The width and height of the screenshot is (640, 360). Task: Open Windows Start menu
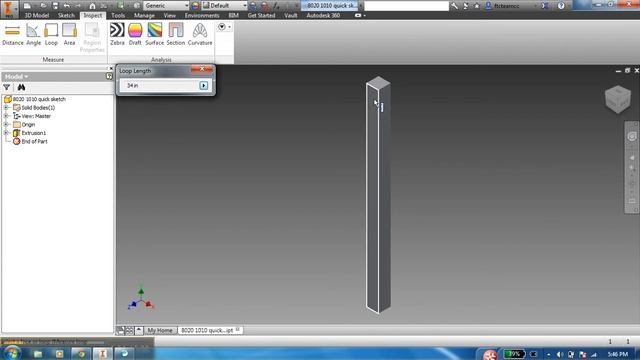11,353
